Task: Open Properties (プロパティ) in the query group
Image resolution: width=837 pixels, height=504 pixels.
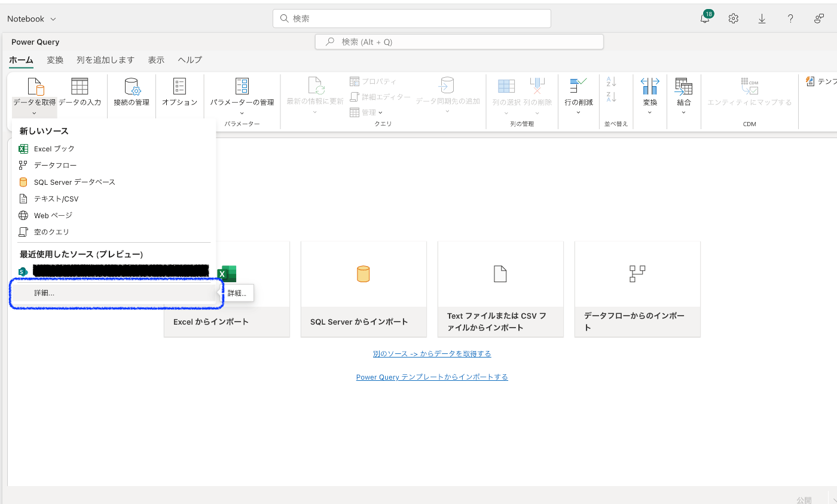Action: tap(372, 81)
